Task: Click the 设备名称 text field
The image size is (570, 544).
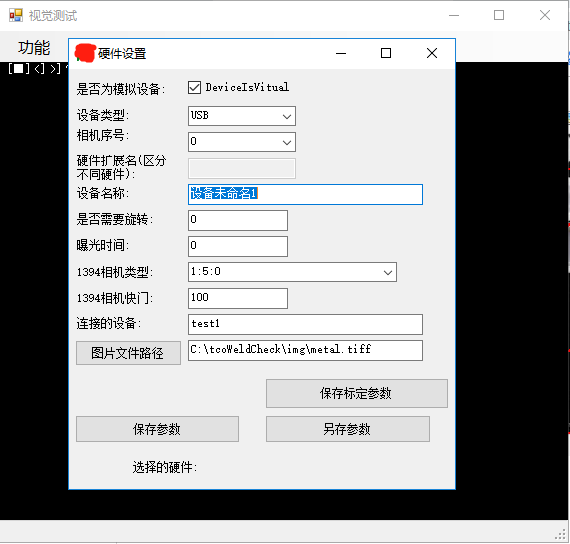Action: tap(305, 194)
